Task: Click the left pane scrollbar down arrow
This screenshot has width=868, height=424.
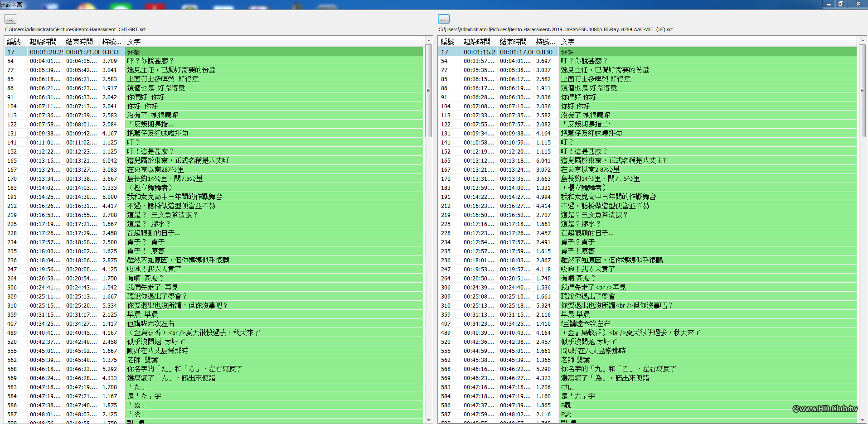Action: [x=428, y=420]
